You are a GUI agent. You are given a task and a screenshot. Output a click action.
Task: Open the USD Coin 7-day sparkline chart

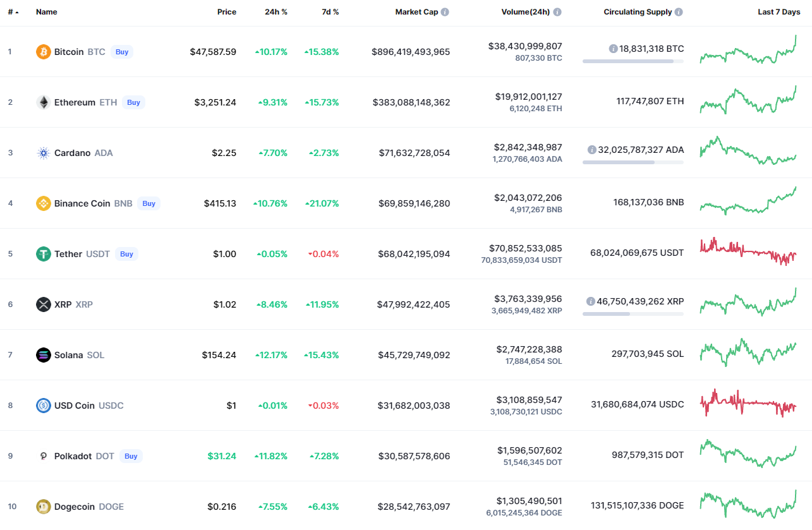tap(748, 403)
